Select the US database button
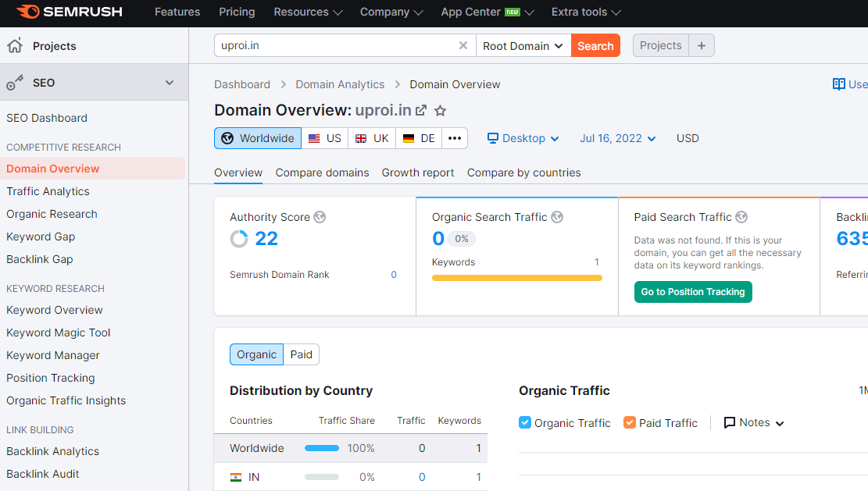 click(325, 138)
